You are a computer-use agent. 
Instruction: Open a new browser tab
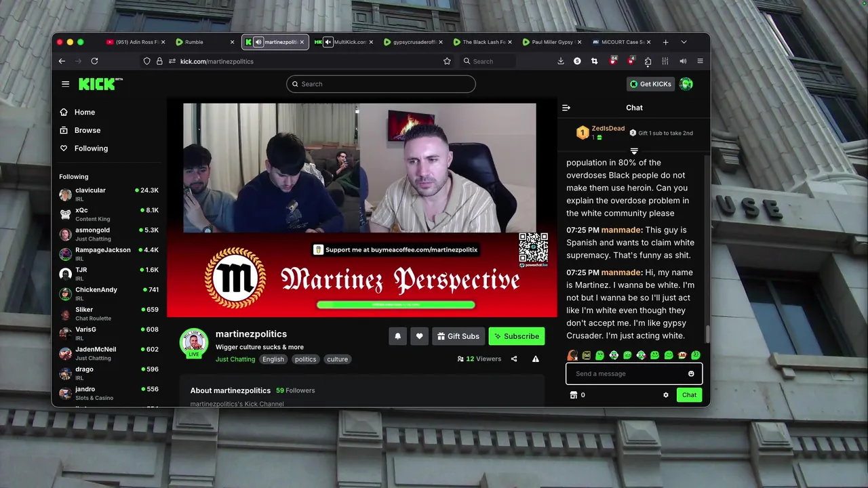tap(665, 42)
